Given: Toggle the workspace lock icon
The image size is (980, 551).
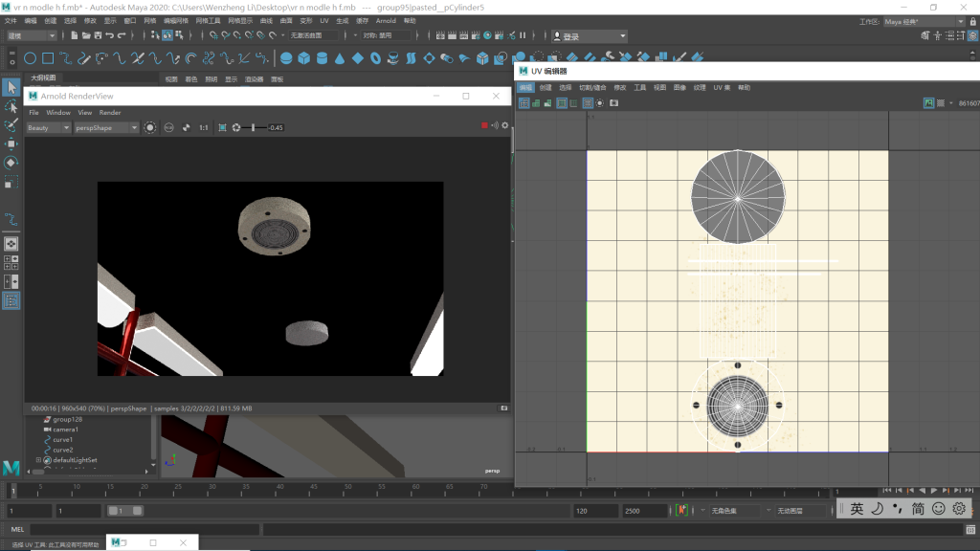Looking at the screenshot, I should point(973,21).
